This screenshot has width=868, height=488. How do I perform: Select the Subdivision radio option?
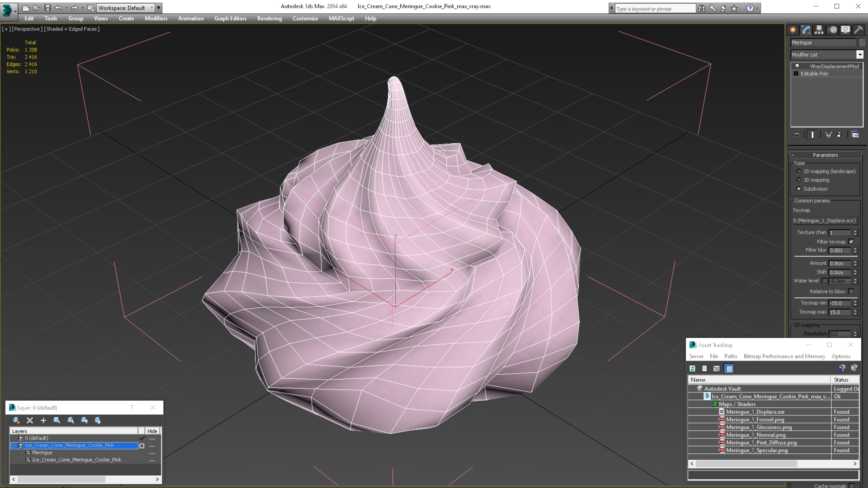[799, 189]
